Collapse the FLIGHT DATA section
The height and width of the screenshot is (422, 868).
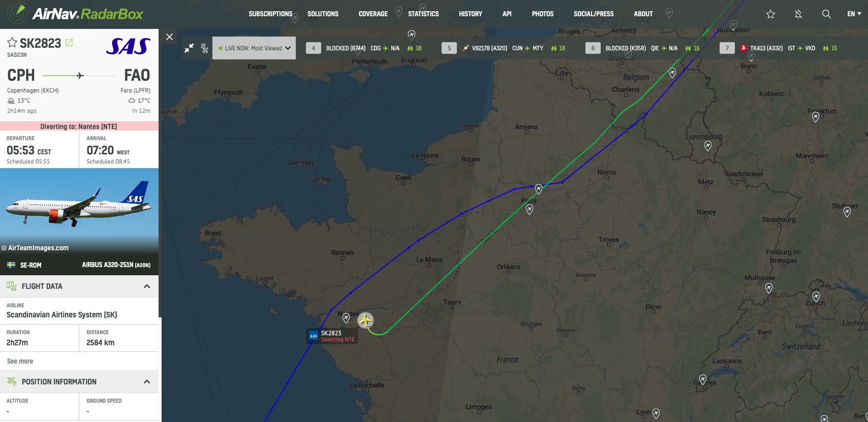(147, 286)
